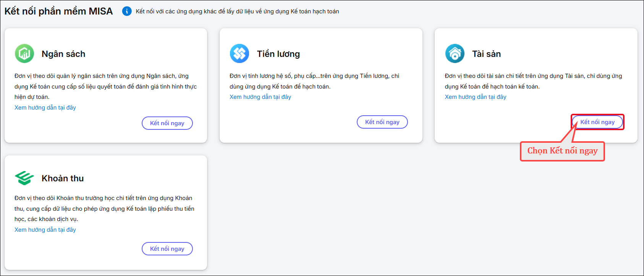Image resolution: width=644 pixels, height=276 pixels.
Task: Follow the Khoản thu guide link
Action: 45,230
